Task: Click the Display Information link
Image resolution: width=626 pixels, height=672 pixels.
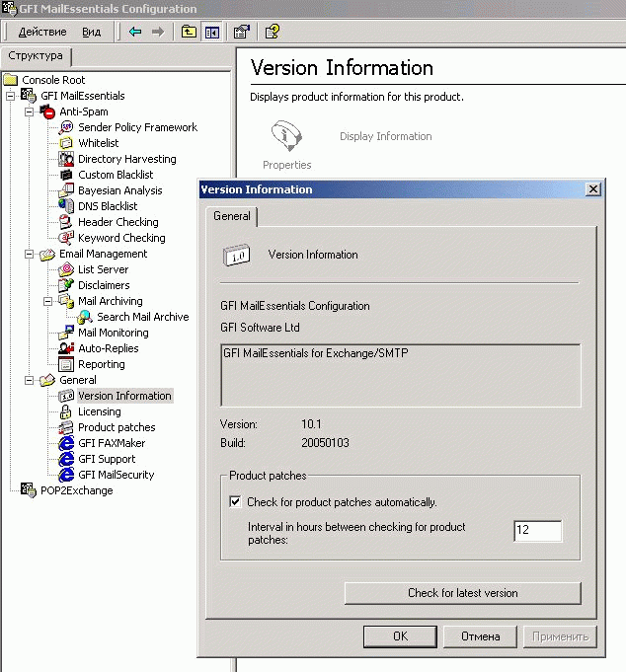Action: click(386, 136)
